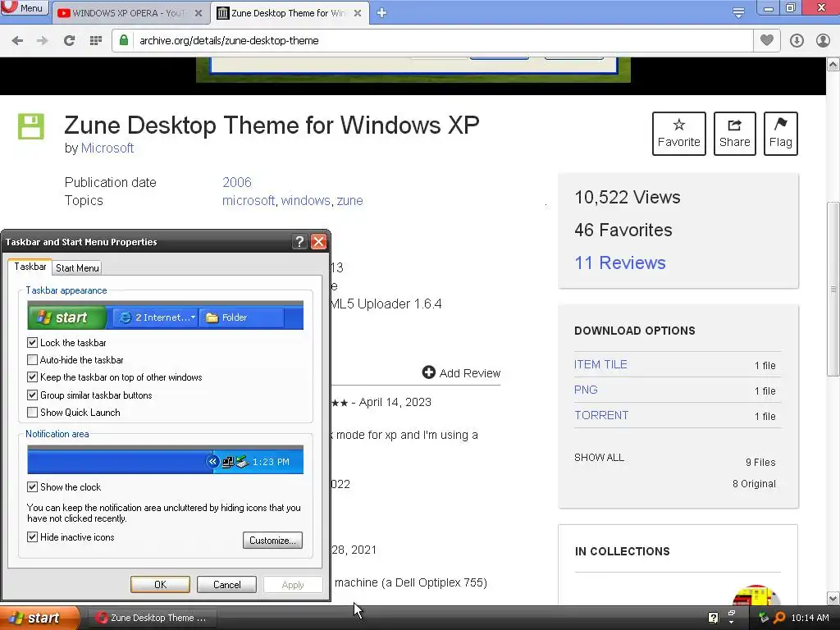Open the user account icon in Opera
This screenshot has height=630, width=840.
coord(823,40)
